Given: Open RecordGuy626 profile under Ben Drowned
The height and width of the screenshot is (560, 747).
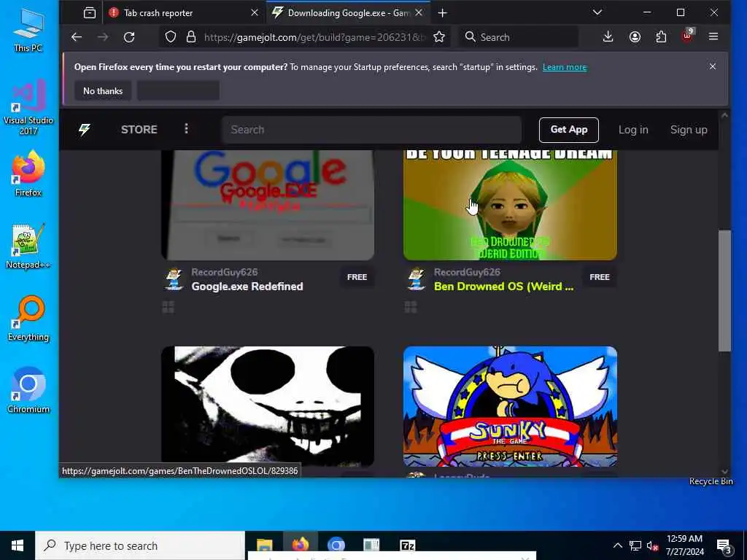Looking at the screenshot, I should [x=467, y=272].
